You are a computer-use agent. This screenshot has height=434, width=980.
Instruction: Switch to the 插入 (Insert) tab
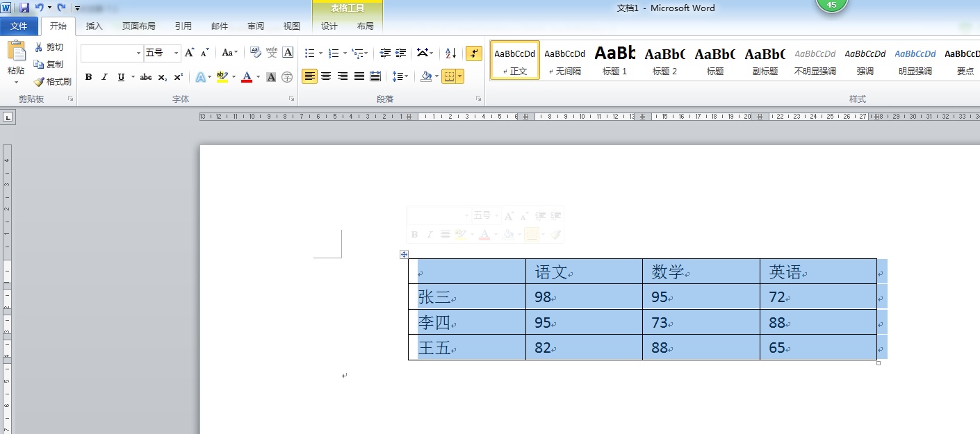pyautogui.click(x=94, y=26)
